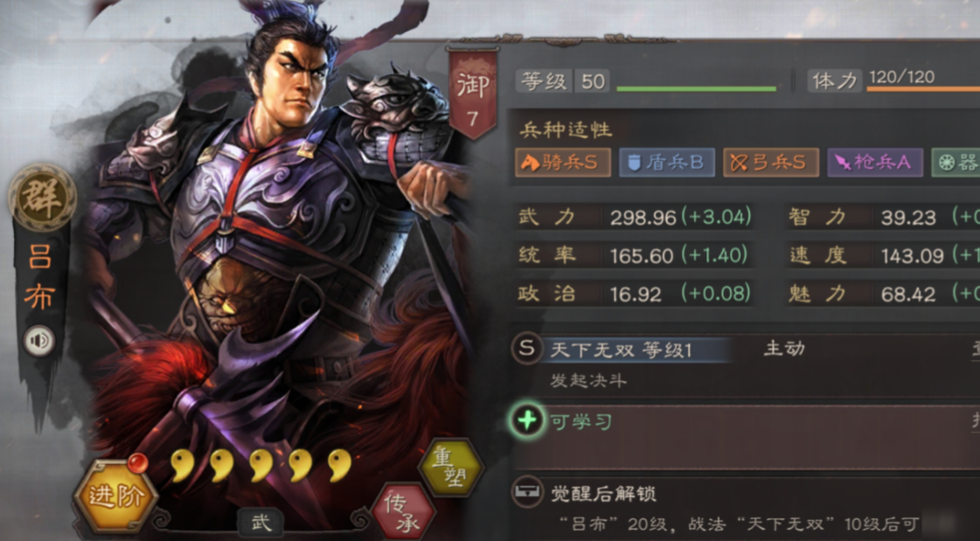Click the 武 tab under the portrait
Viewport: 980px width, 541px height.
click(x=261, y=523)
